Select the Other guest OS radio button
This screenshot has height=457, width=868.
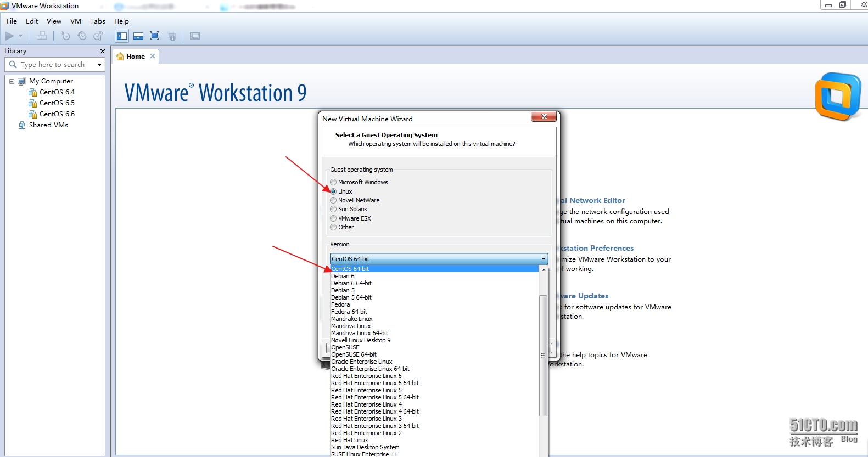click(x=333, y=227)
